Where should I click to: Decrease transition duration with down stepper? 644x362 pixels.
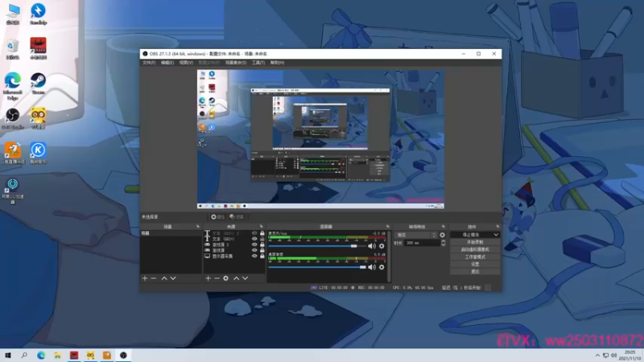(x=443, y=245)
